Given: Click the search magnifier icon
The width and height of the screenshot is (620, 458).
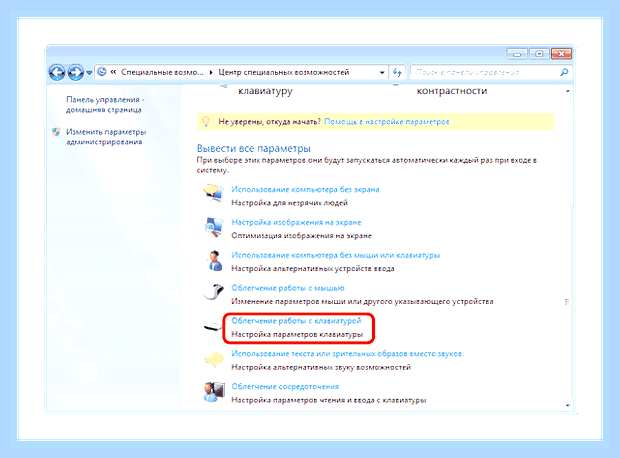Looking at the screenshot, I should pyautogui.click(x=564, y=72).
